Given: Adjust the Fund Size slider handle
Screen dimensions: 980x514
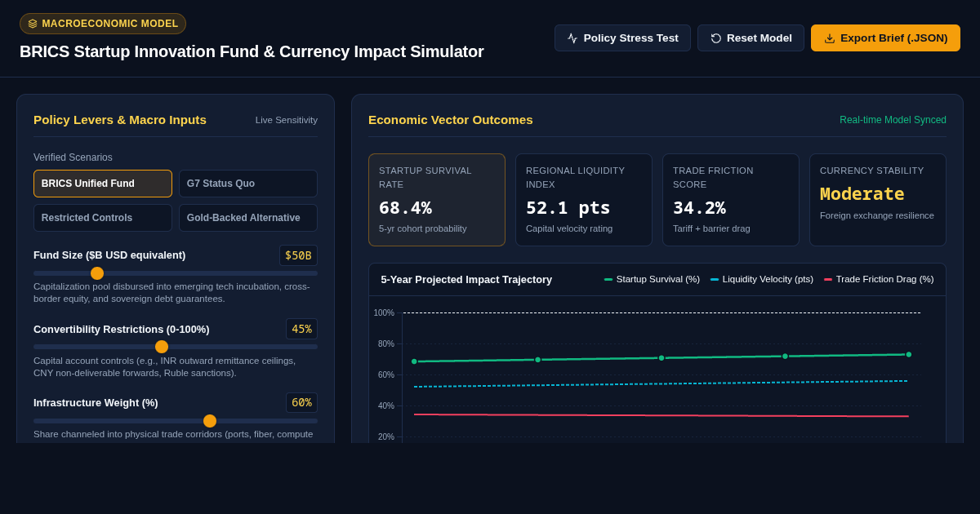Looking at the screenshot, I should 97,273.
